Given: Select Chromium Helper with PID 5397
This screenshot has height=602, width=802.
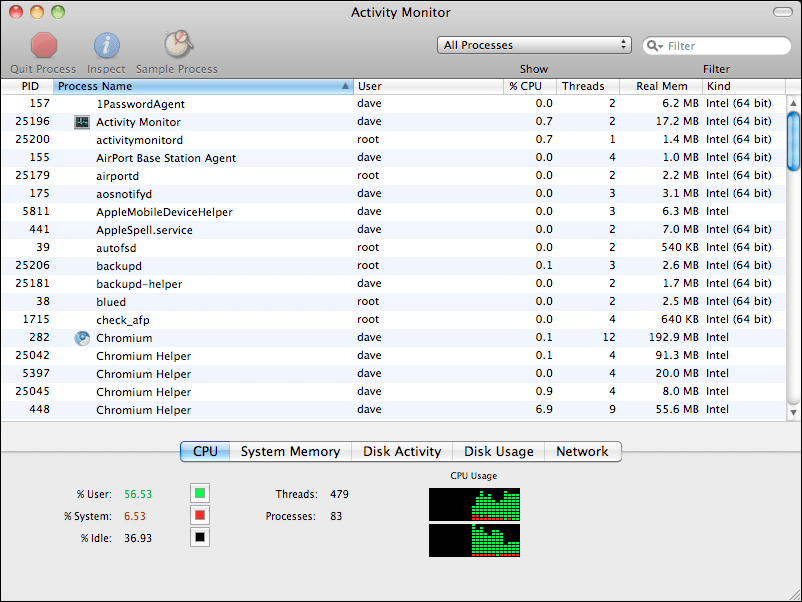Looking at the screenshot, I should click(393, 374).
